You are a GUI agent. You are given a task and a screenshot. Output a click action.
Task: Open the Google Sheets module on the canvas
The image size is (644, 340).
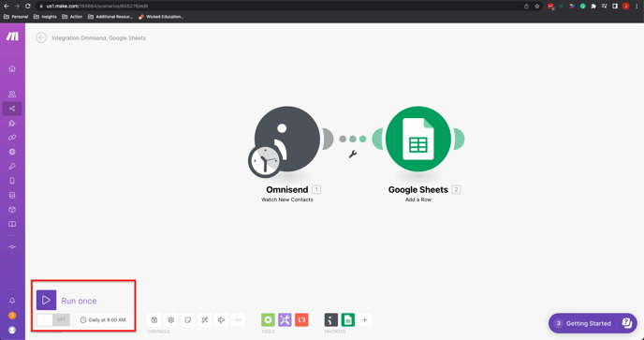click(x=418, y=139)
